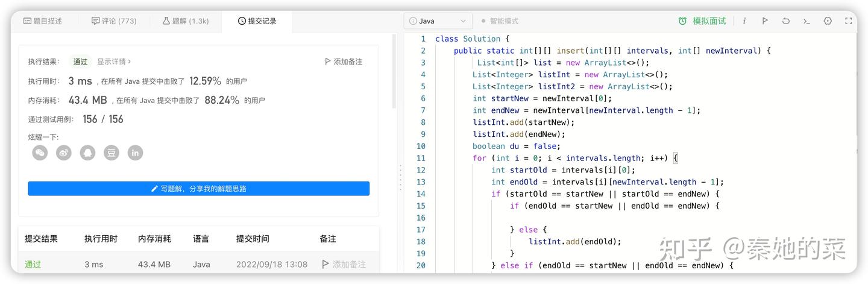This screenshot has height=284, width=868.
Task: Expand 显示详情 result details
Action: tap(114, 62)
